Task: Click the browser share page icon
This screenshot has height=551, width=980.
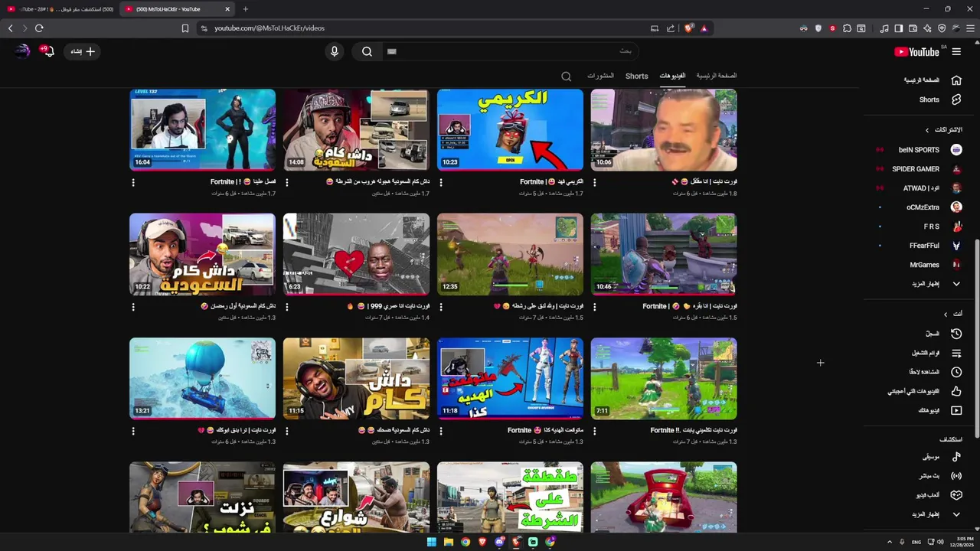Action: [671, 28]
